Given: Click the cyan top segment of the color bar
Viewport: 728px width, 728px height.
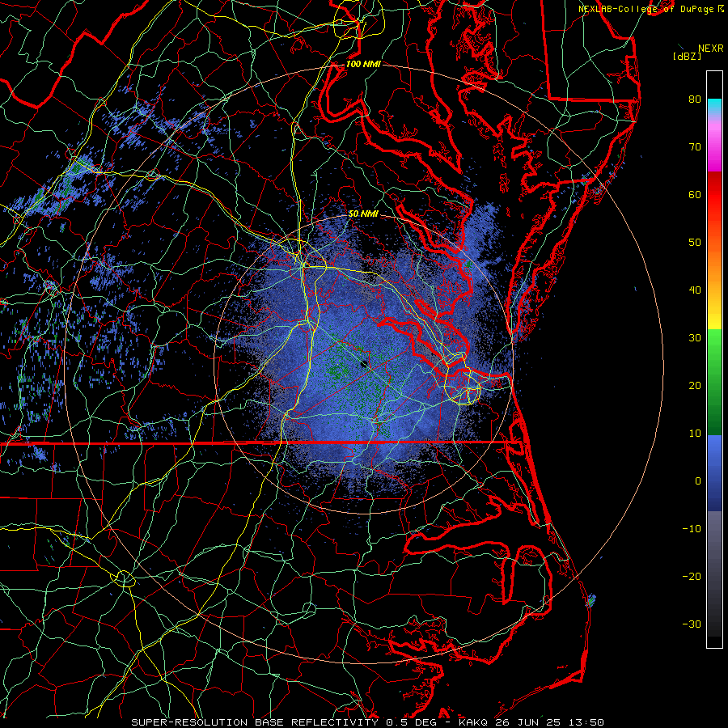Looking at the screenshot, I should (714, 107).
